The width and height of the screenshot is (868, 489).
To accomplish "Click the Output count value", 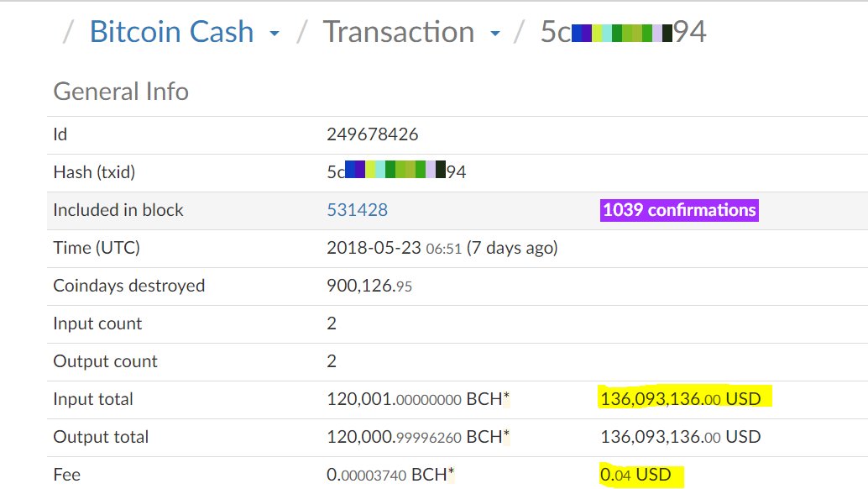I will 332,361.
